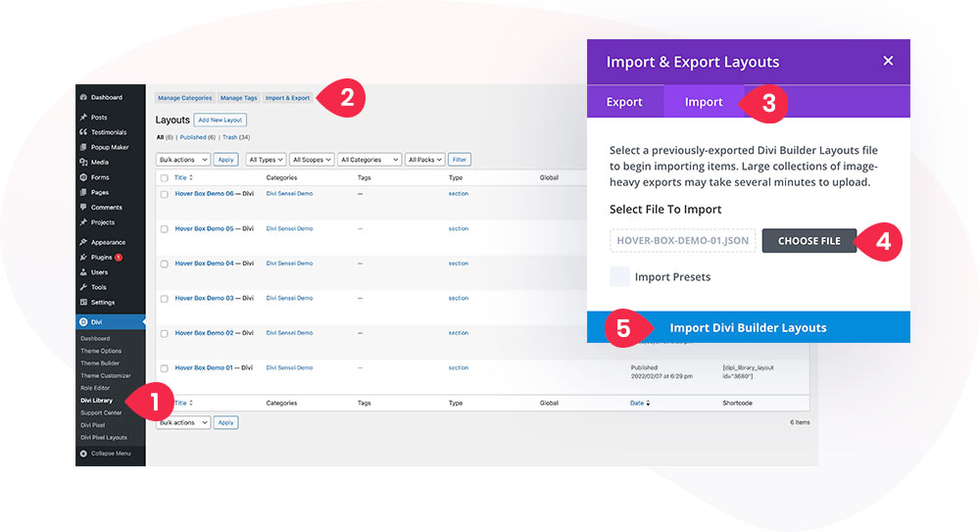Viewport: 980px width, 532px height.
Task: Click the Popup Maker icon
Action: coord(83,148)
